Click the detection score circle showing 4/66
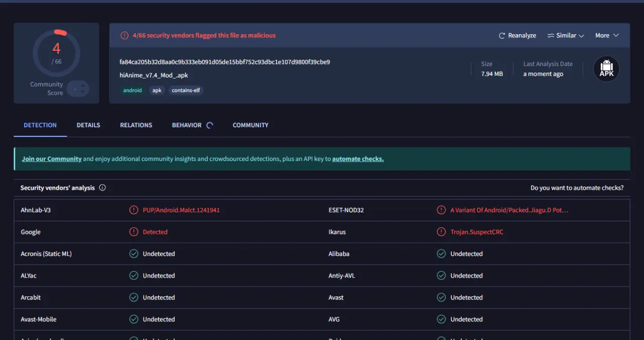 56,53
